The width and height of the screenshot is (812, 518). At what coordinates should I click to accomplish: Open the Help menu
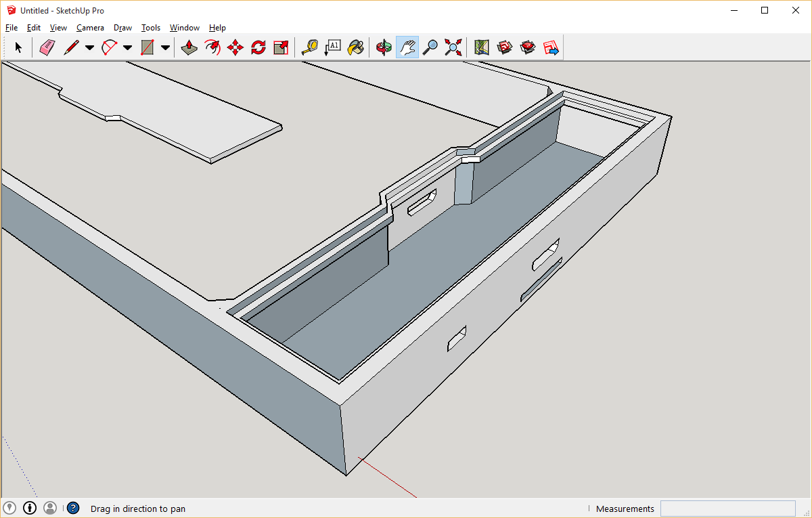[217, 28]
